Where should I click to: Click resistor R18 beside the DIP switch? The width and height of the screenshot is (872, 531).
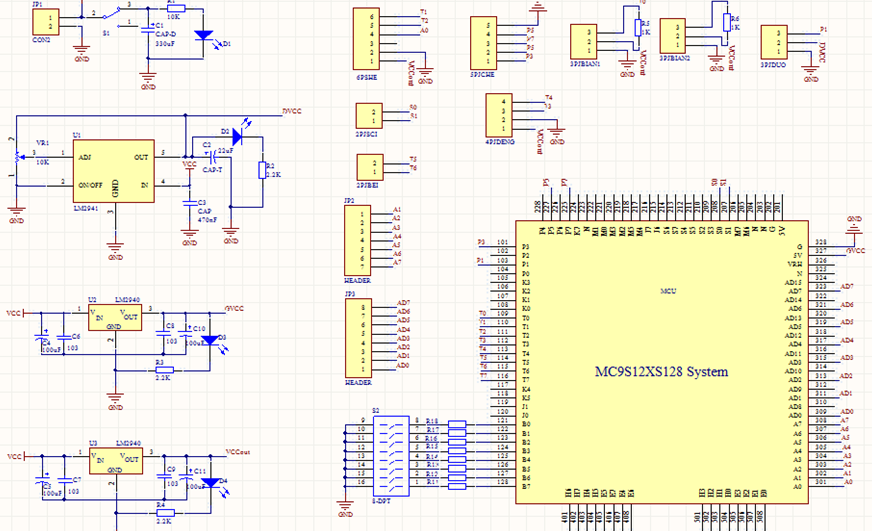click(457, 424)
